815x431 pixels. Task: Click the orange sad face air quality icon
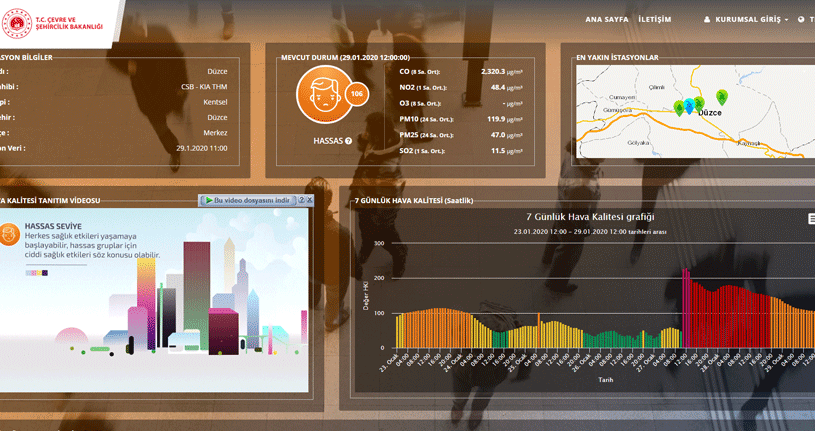click(323, 95)
